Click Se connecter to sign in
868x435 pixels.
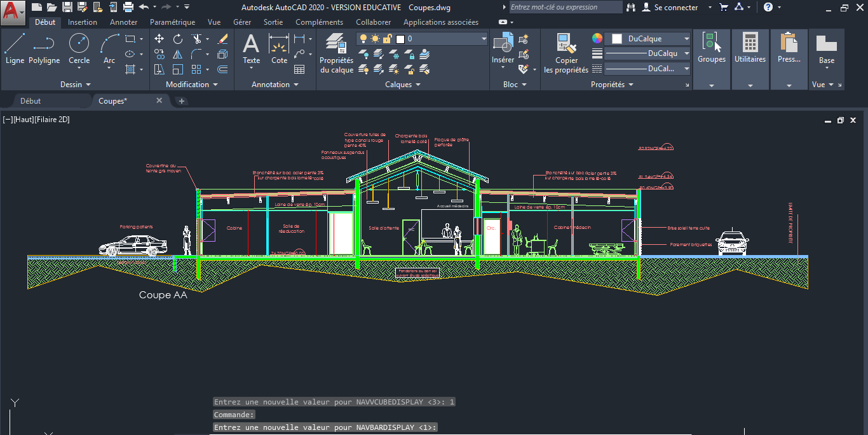pos(675,8)
